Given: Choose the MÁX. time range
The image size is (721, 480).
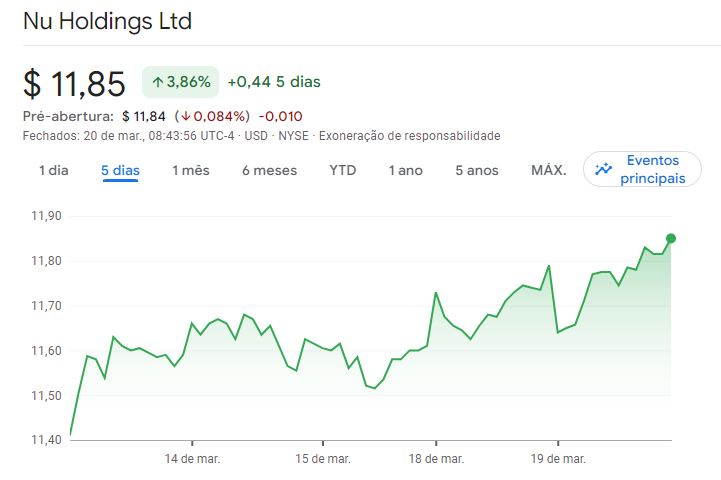Looking at the screenshot, I should tap(549, 170).
